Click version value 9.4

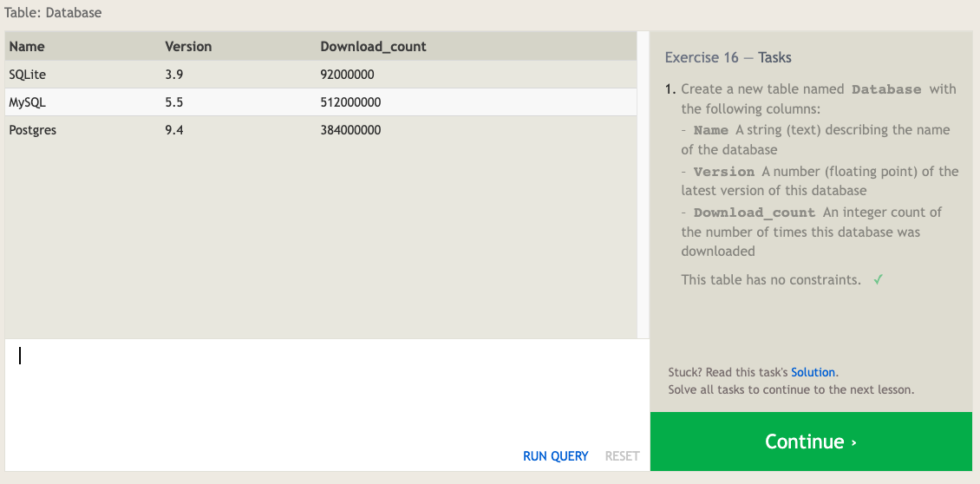(x=173, y=130)
